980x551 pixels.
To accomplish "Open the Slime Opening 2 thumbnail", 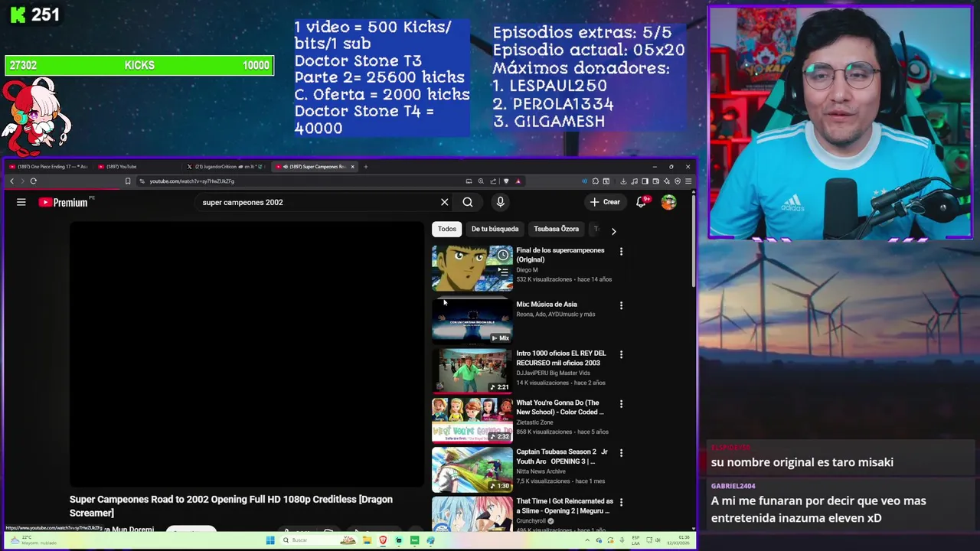I will click(472, 514).
